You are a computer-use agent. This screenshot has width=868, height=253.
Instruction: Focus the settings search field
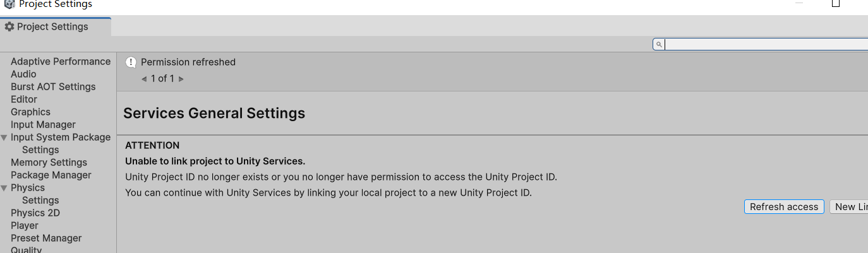[764, 44]
